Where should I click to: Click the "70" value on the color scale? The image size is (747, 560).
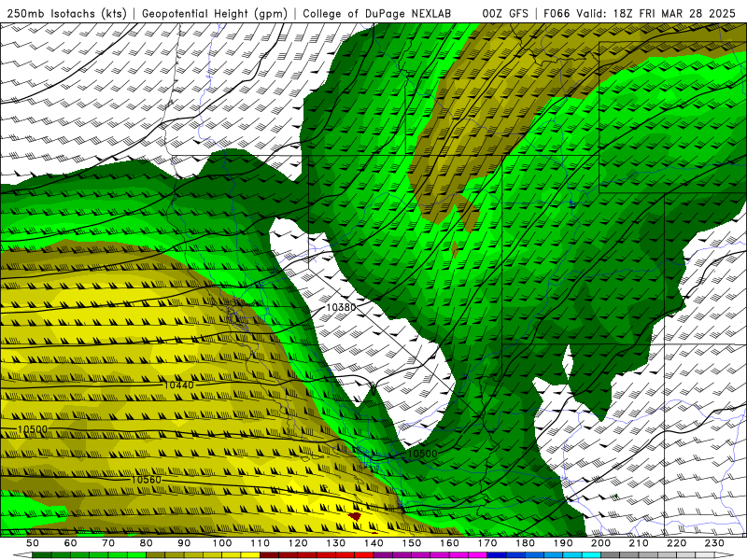pyautogui.click(x=108, y=543)
